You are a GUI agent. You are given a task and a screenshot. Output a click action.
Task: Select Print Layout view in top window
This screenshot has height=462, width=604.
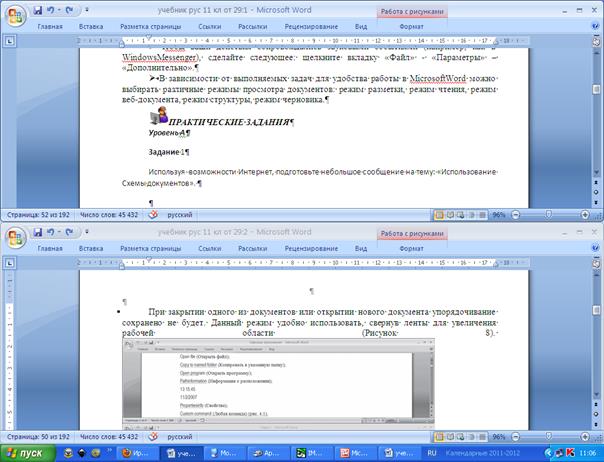point(439,215)
